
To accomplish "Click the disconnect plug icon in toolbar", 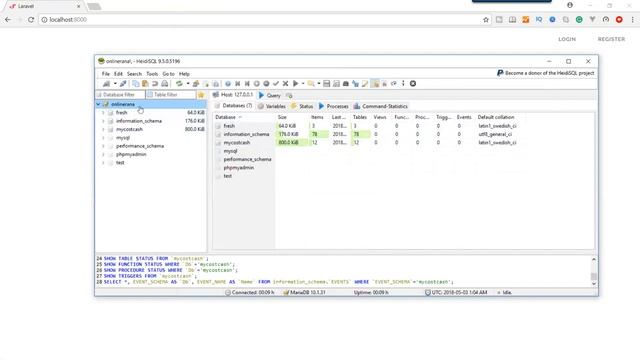I will pos(123,84).
